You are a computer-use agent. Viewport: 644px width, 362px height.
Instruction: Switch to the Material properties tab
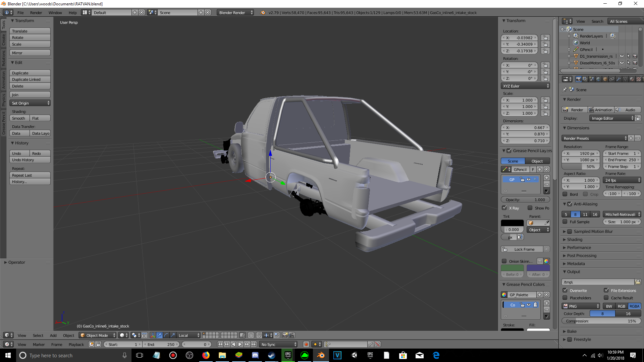click(x=632, y=79)
